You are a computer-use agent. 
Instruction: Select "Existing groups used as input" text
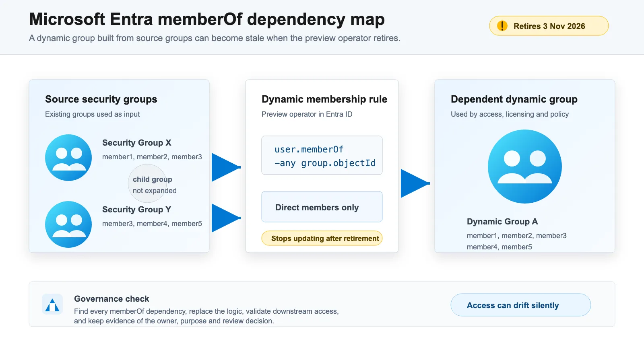point(92,114)
